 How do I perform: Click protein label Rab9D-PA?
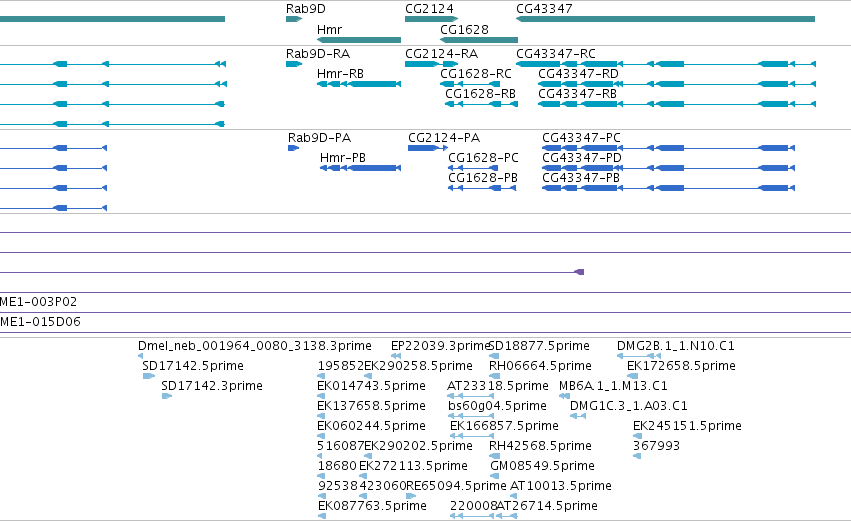click(320, 138)
